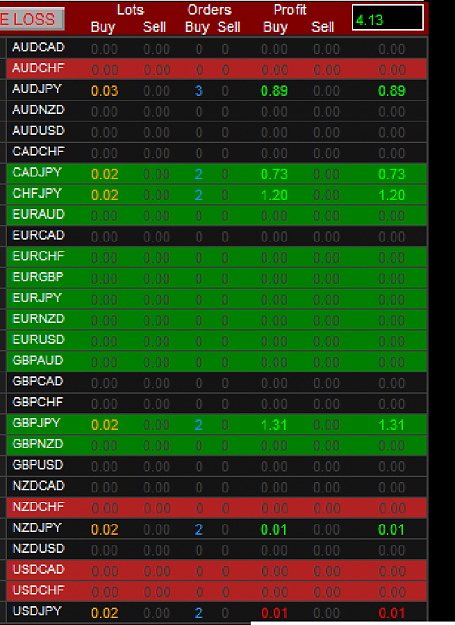Click the Sell subheader under Lots
This screenshot has height=625, width=455.
coord(155,27)
